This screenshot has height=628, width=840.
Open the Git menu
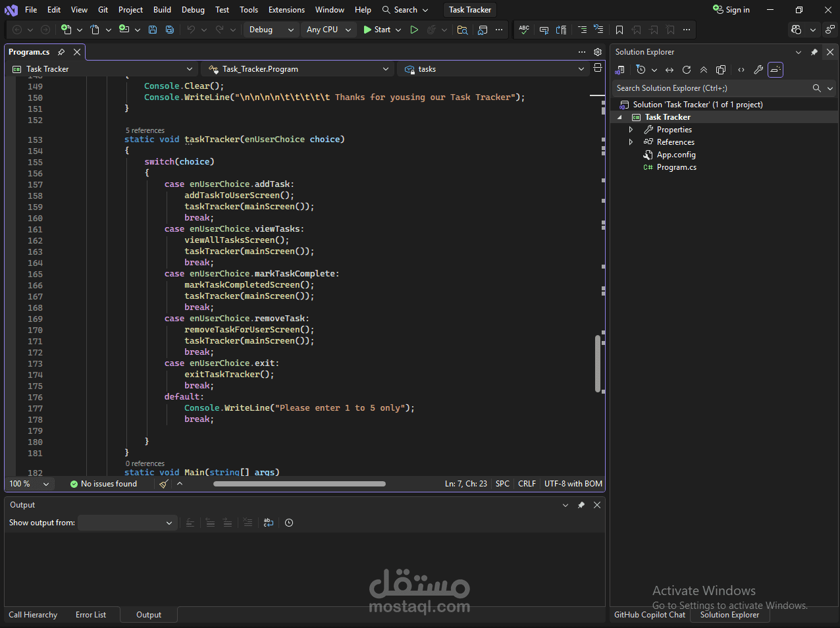point(103,10)
